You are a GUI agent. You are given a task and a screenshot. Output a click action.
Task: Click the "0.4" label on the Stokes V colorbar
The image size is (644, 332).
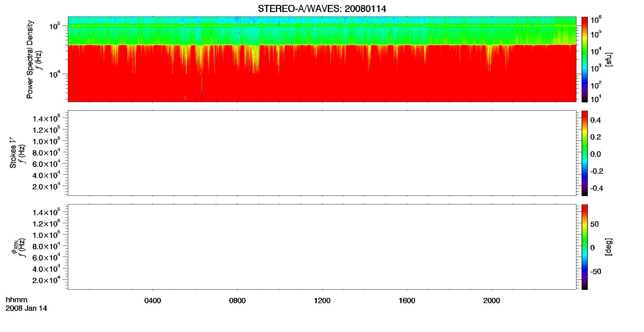coord(595,120)
